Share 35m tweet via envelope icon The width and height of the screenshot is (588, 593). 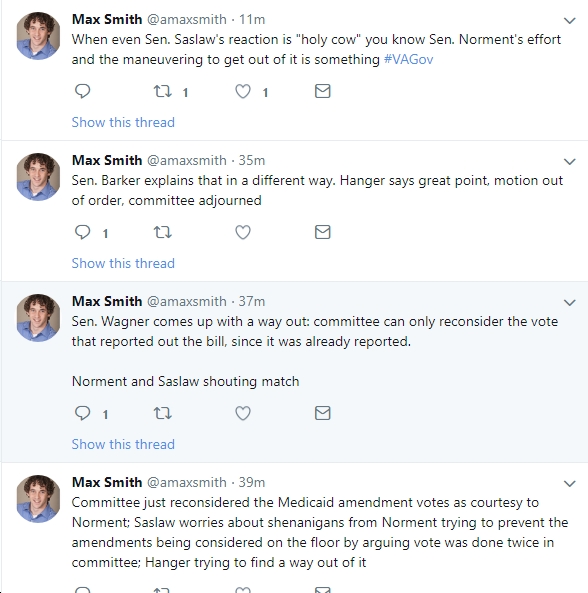pos(323,232)
